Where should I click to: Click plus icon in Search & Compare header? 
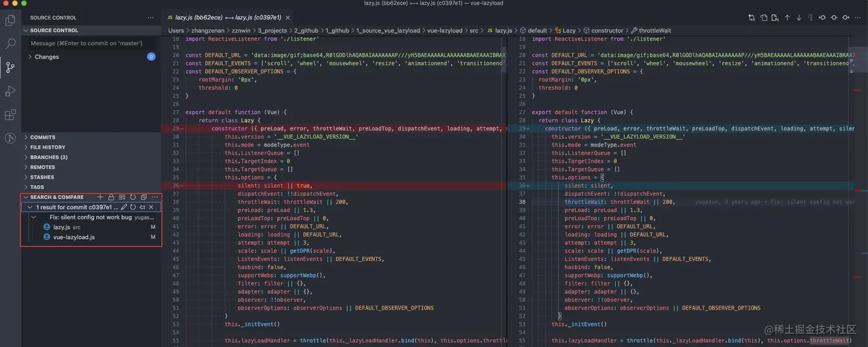coord(100,197)
